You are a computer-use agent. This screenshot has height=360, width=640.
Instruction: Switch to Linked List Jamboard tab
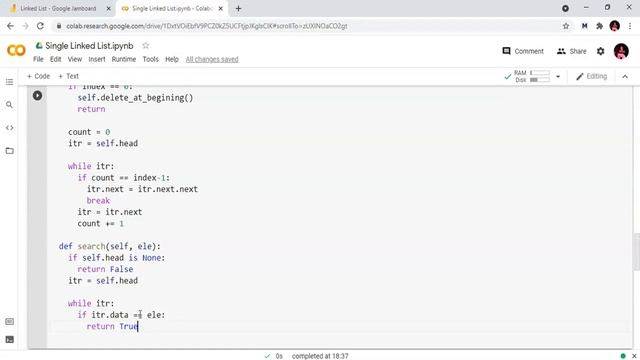point(58,8)
